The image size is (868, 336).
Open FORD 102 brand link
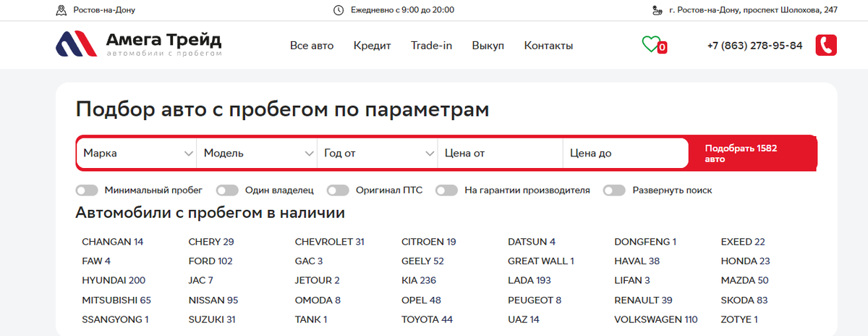pyautogui.click(x=210, y=261)
